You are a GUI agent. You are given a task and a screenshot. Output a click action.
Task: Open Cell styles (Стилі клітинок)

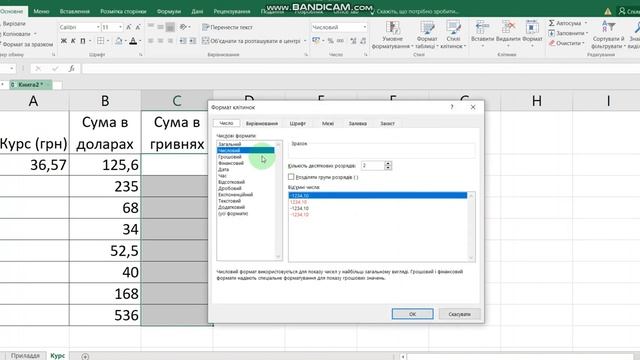(x=453, y=34)
